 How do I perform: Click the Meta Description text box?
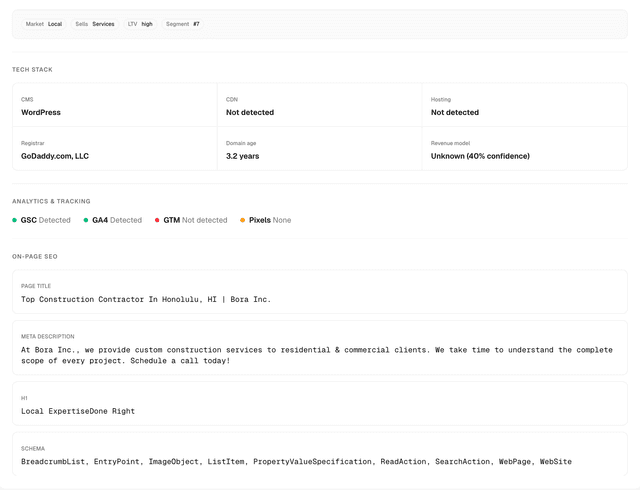[319, 355]
